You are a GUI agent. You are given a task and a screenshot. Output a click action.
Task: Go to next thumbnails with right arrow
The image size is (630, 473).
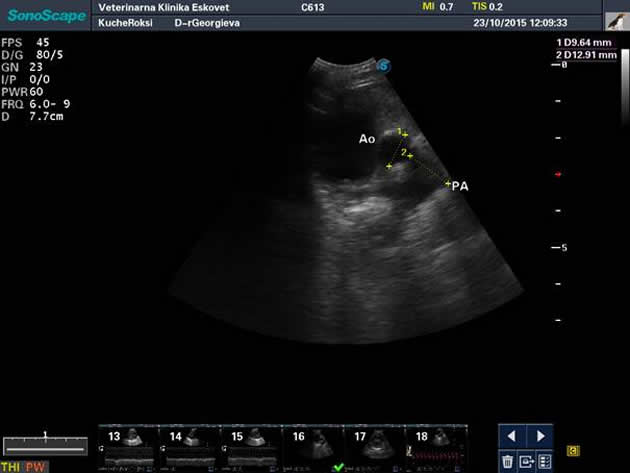click(540, 436)
